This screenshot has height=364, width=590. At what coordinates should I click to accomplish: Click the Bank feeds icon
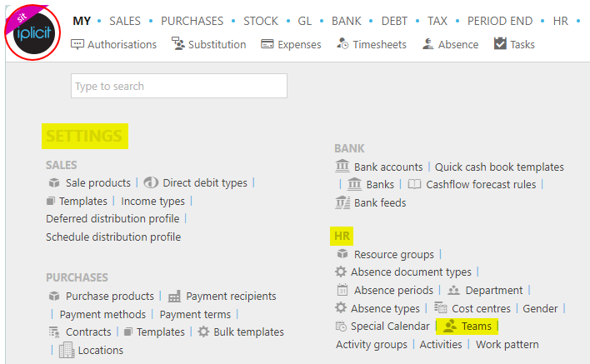(342, 202)
